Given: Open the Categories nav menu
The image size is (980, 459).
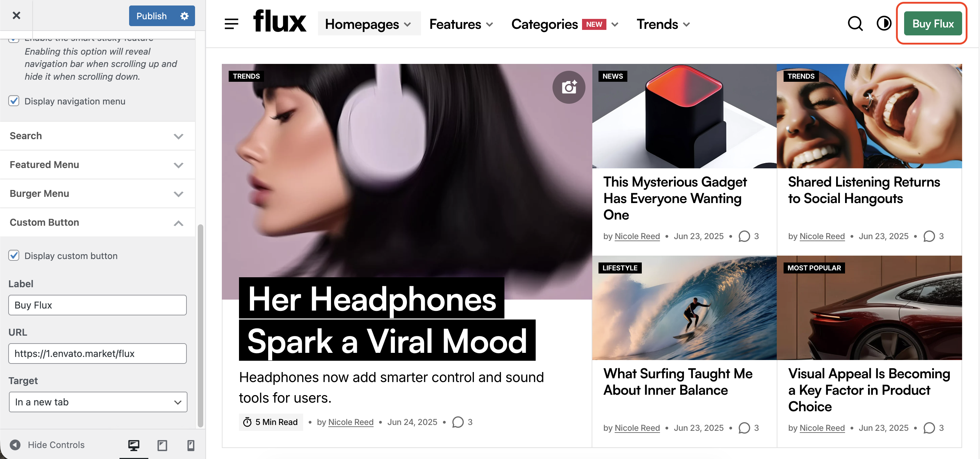Looking at the screenshot, I should click(565, 24).
